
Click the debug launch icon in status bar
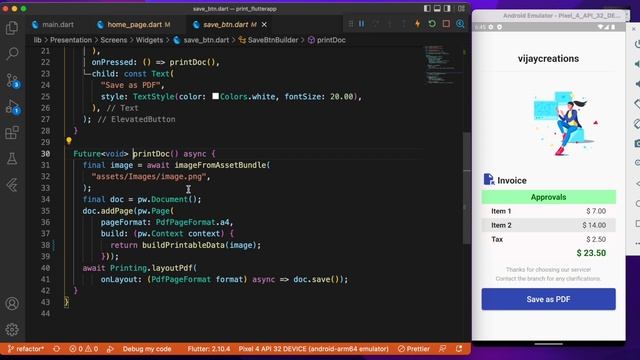point(110,349)
